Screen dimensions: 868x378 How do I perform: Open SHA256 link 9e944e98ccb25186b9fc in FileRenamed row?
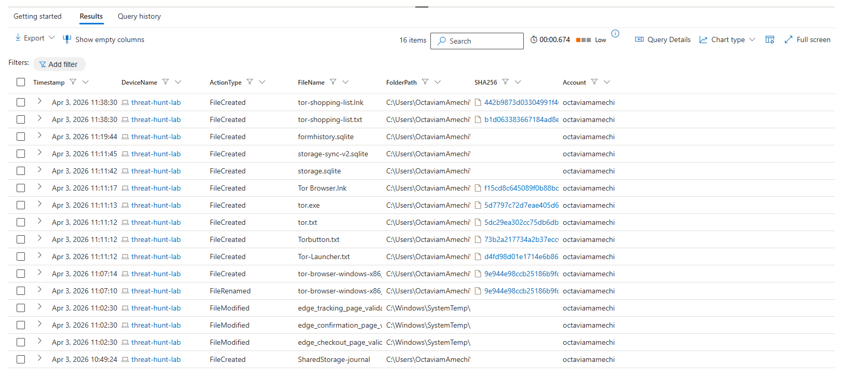(x=521, y=291)
